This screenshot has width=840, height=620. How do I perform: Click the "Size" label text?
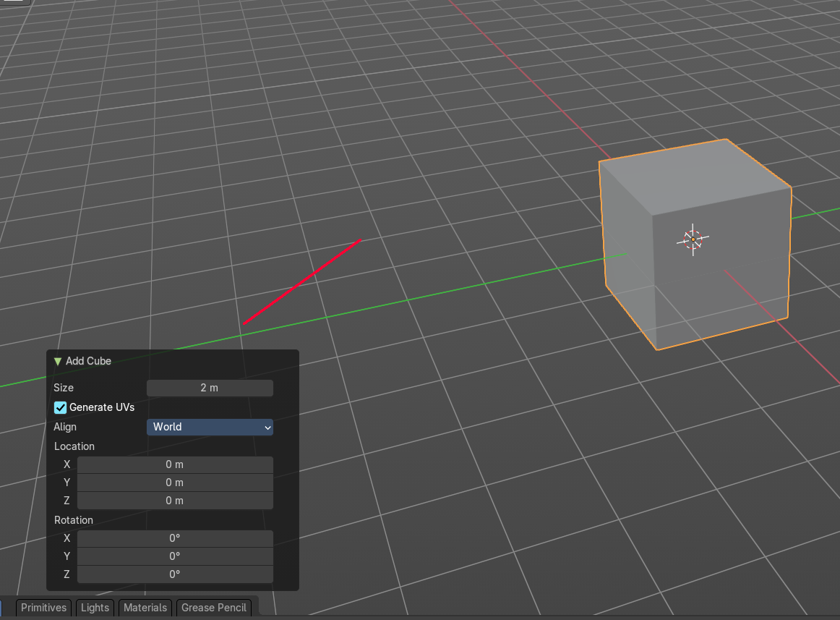(x=64, y=388)
